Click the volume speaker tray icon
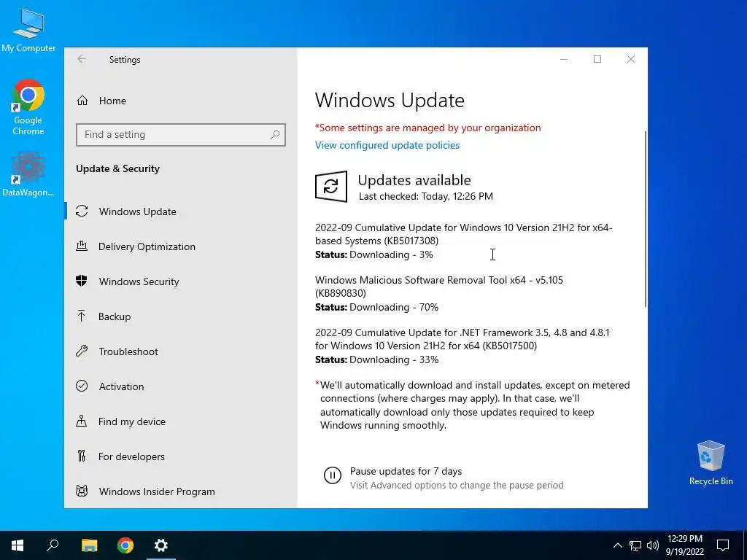The height and width of the screenshot is (560, 747). click(653, 545)
